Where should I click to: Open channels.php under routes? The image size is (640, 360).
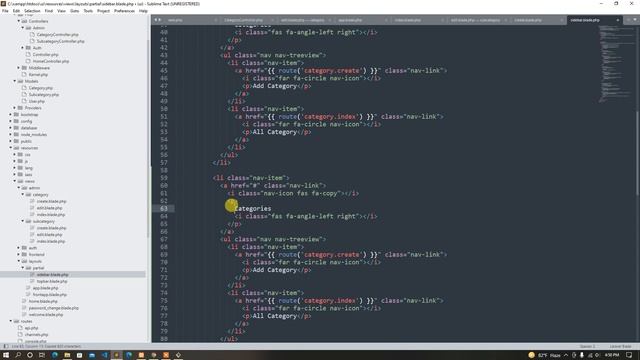tap(36, 335)
